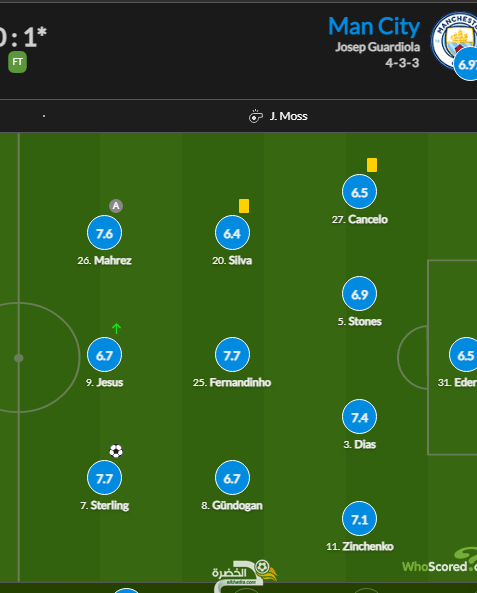
Task: Click Sterling's goal football icon
Action: tap(116, 451)
